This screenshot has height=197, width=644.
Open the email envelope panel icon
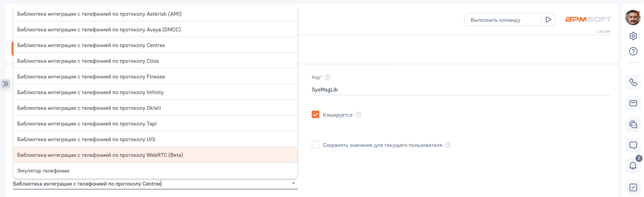(x=633, y=103)
